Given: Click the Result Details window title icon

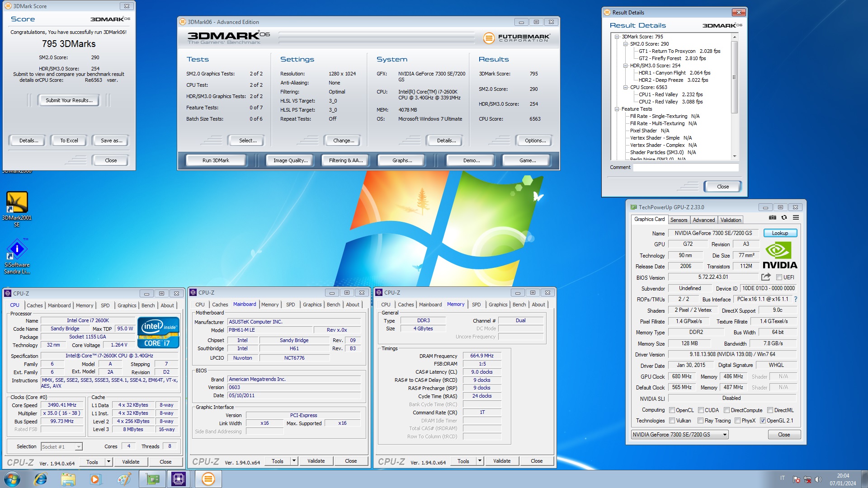Looking at the screenshot, I should coord(607,13).
